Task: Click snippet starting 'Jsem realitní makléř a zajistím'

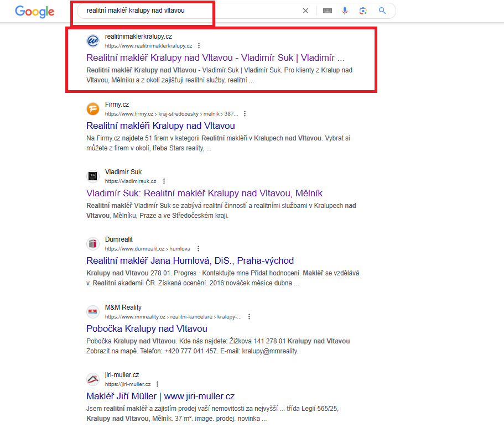Action: (212, 414)
